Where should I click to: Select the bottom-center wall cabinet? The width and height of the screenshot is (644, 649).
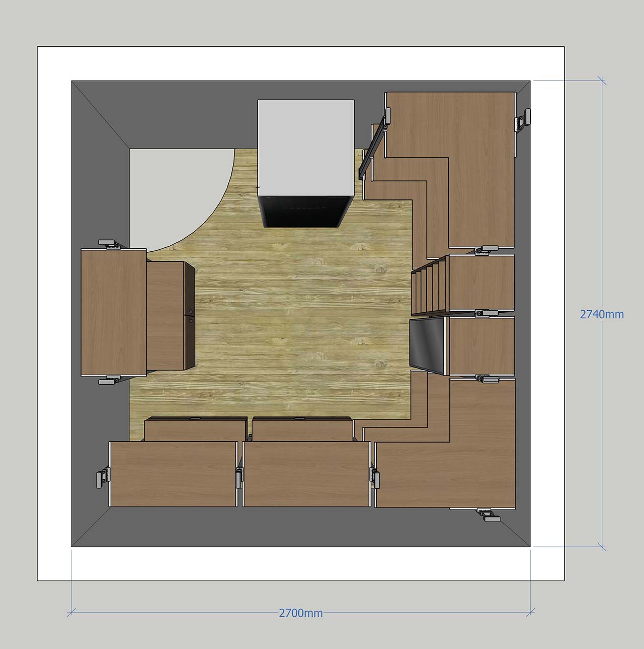tap(307, 474)
